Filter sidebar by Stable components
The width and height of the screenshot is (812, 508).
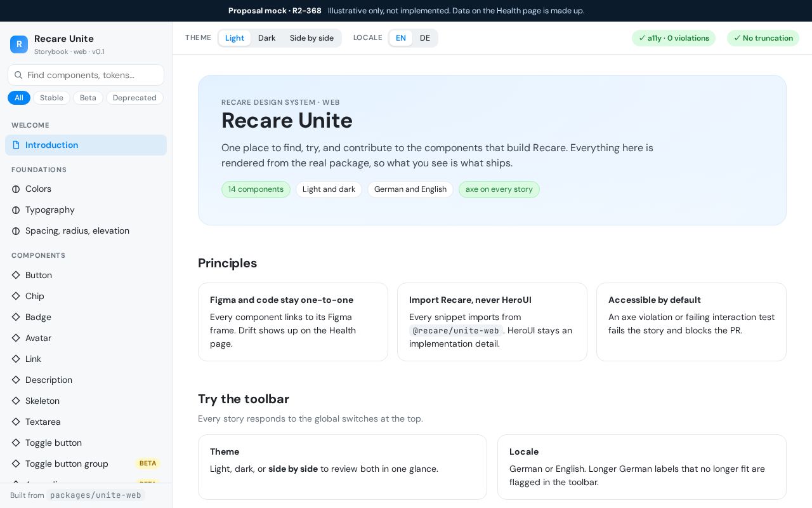click(51, 98)
